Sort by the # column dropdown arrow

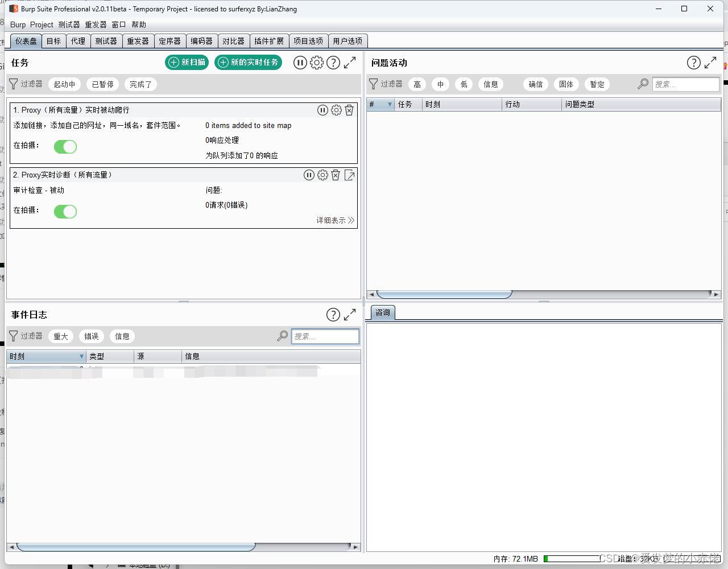(x=390, y=105)
